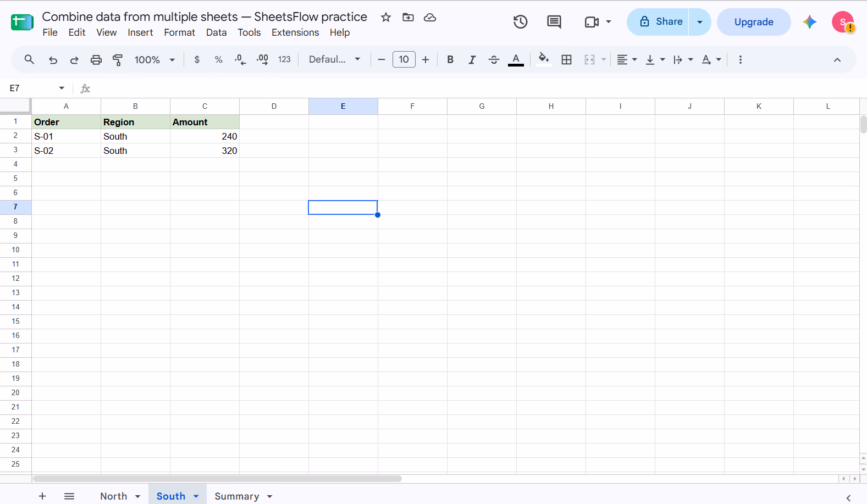Activate the paint format tool
Viewport: 867px width, 504px height.
pos(118,59)
